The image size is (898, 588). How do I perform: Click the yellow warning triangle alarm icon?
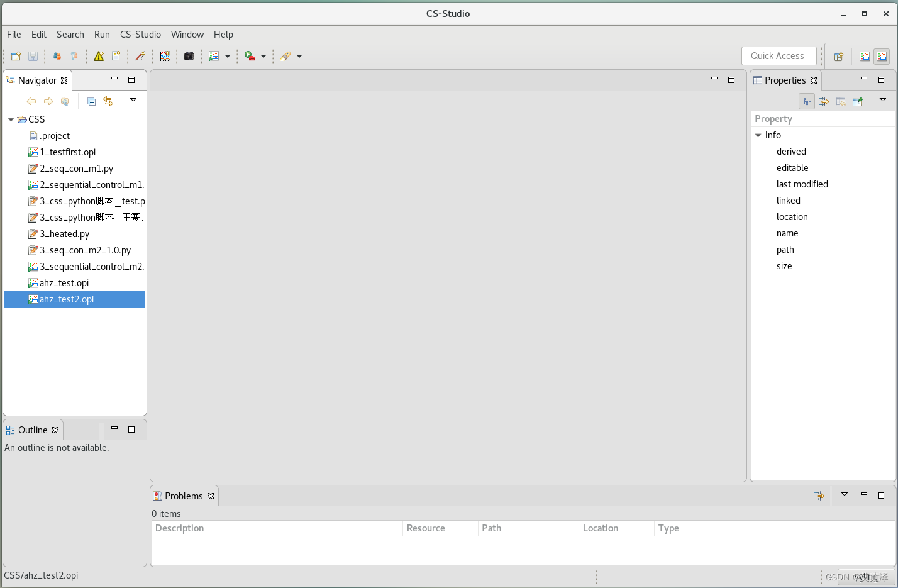pyautogui.click(x=99, y=56)
